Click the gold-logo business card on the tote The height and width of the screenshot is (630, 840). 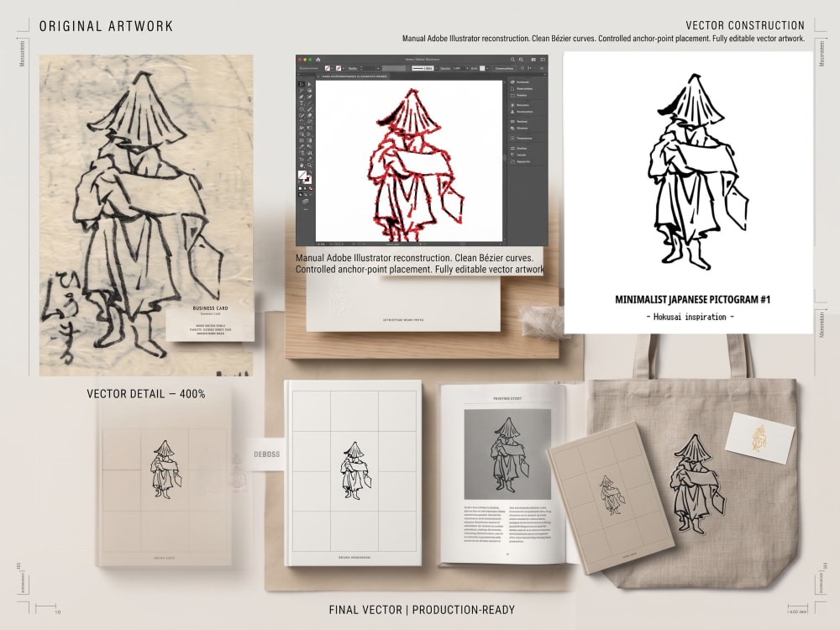pos(759,438)
